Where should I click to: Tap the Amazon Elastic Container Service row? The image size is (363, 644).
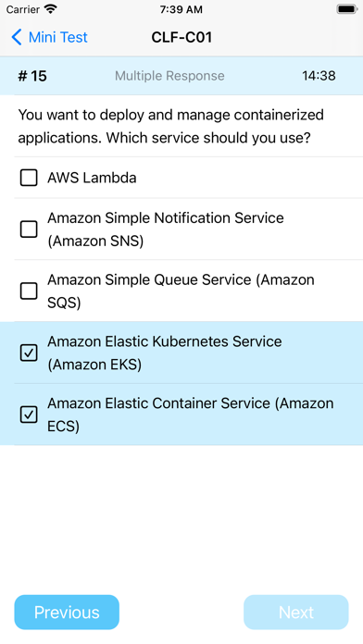point(181,415)
